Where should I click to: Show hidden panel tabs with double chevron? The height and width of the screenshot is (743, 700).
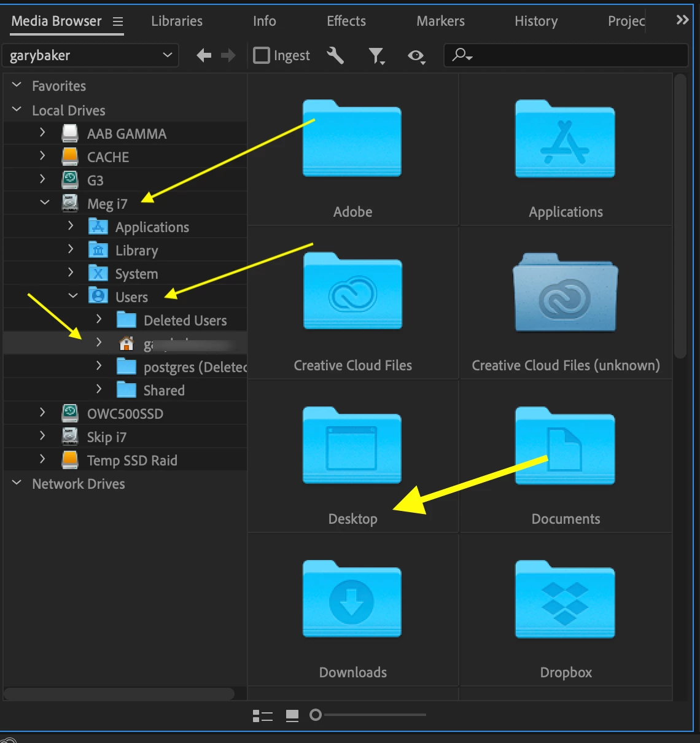coord(682,20)
